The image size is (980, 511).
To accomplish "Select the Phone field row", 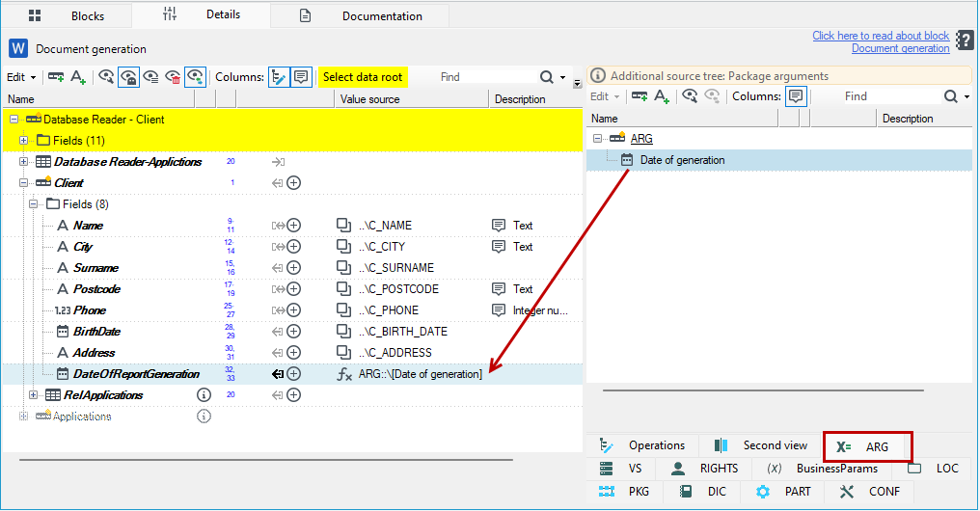I will [x=292, y=309].
